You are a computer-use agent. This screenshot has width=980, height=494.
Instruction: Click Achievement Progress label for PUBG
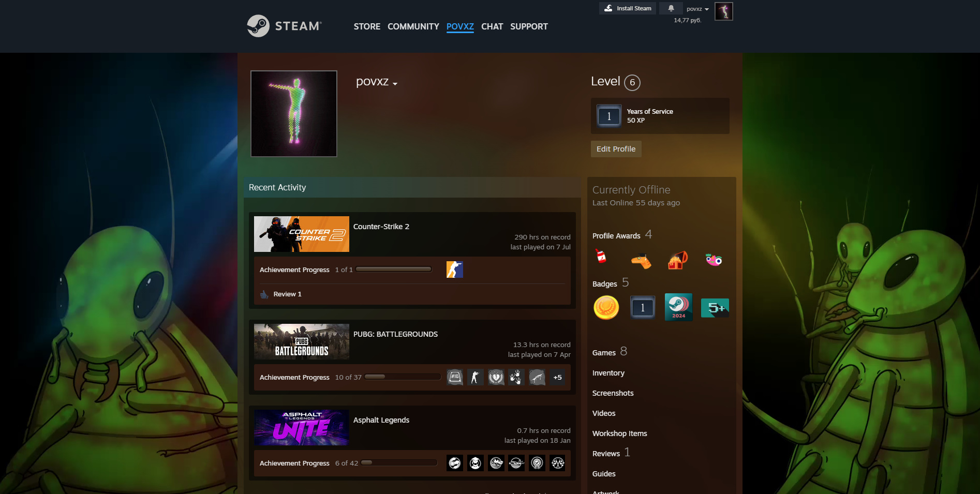click(x=294, y=377)
